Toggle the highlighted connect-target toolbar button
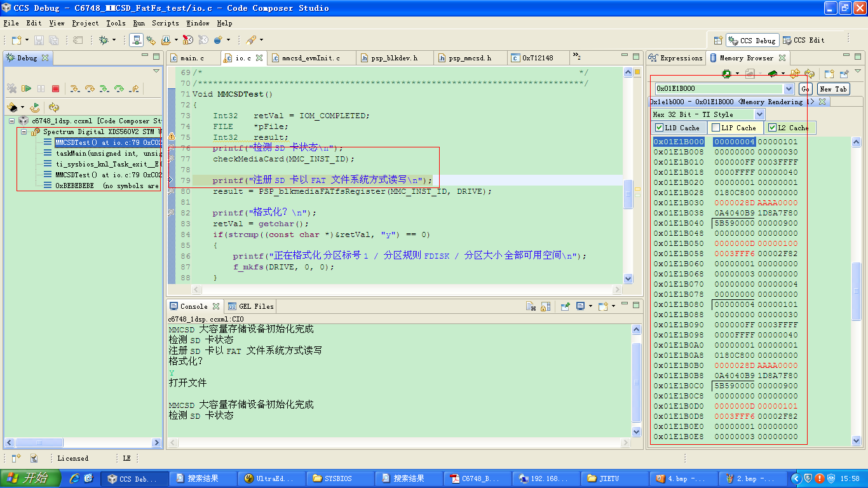 click(136, 40)
